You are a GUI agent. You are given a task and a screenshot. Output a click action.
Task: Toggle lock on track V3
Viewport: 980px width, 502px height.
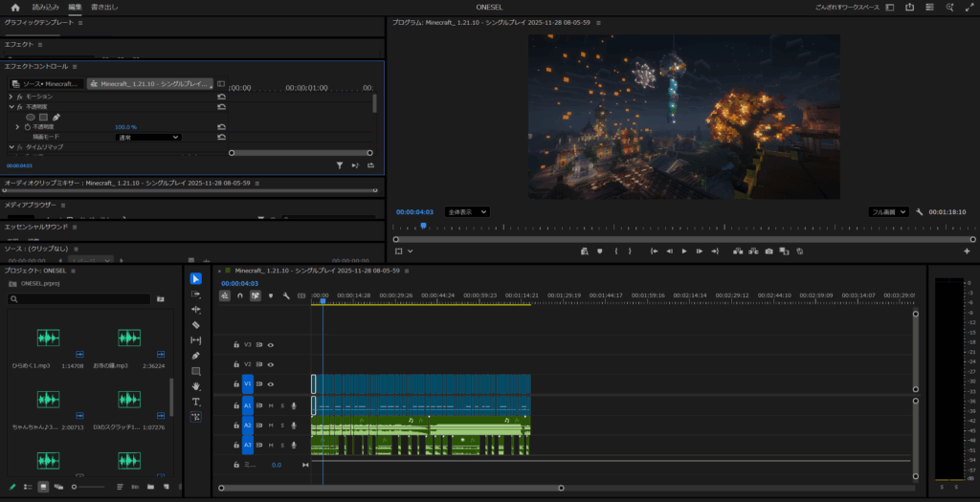[x=236, y=344]
